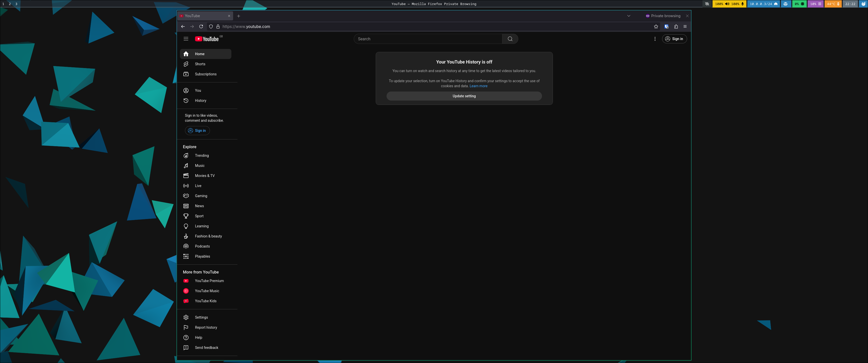This screenshot has height=363, width=868.
Task: Select Gaming from the Explore list
Action: pos(201,196)
